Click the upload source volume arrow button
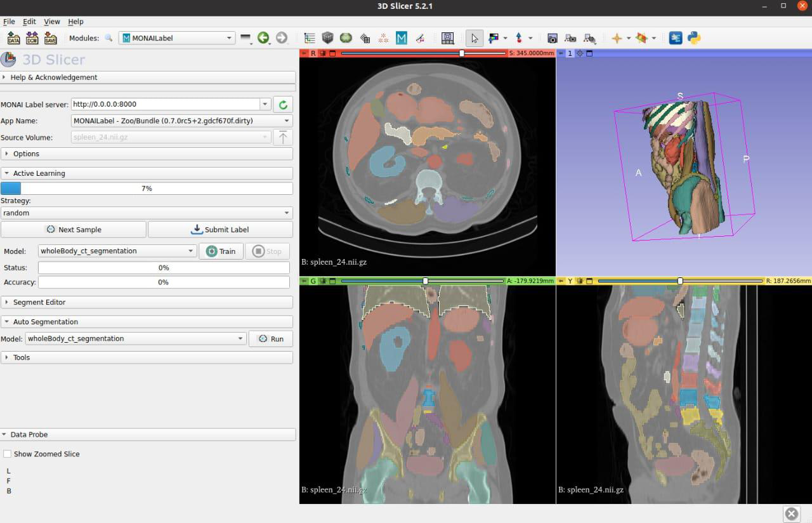Image resolution: width=812 pixels, height=523 pixels. tap(283, 137)
